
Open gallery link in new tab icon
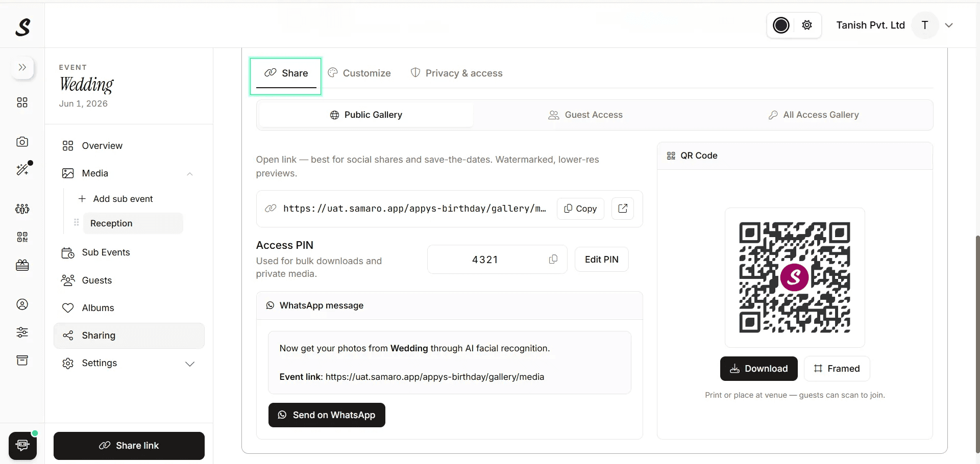click(623, 209)
